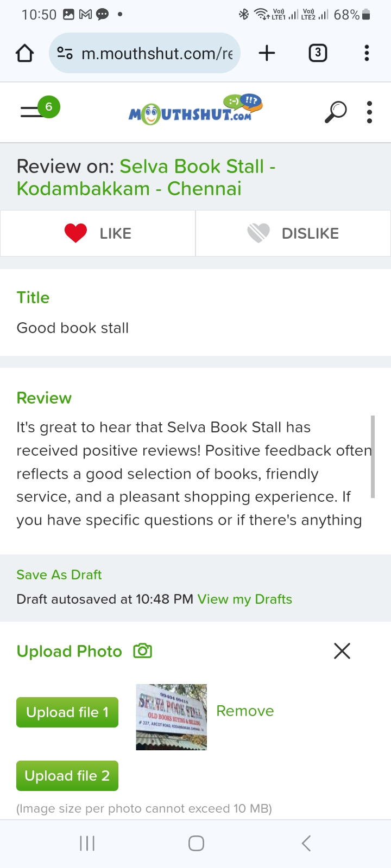Add a new browser tab
391x868 pixels.
coord(267,53)
